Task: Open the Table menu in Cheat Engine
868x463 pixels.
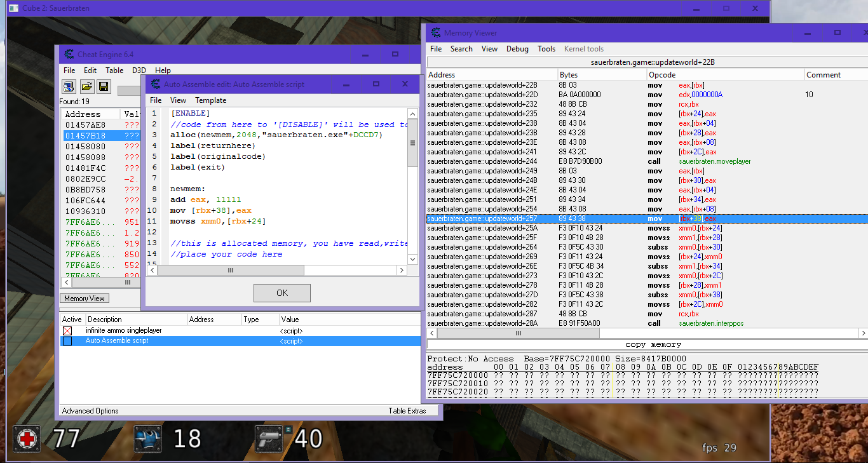Action: pyautogui.click(x=114, y=70)
